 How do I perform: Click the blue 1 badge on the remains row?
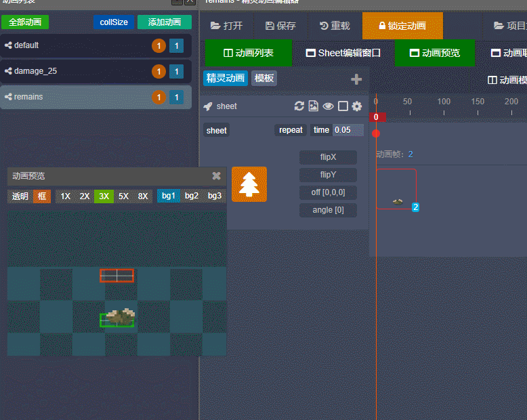176,97
